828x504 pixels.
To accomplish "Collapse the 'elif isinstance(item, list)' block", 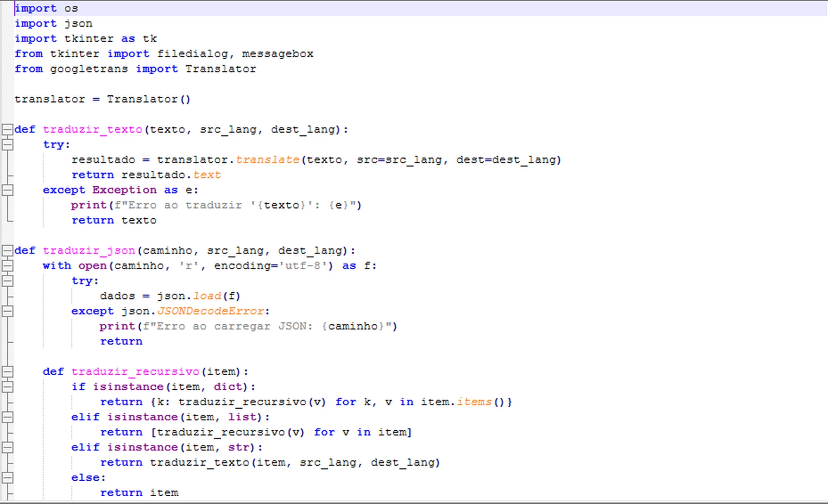I will pos(7,417).
